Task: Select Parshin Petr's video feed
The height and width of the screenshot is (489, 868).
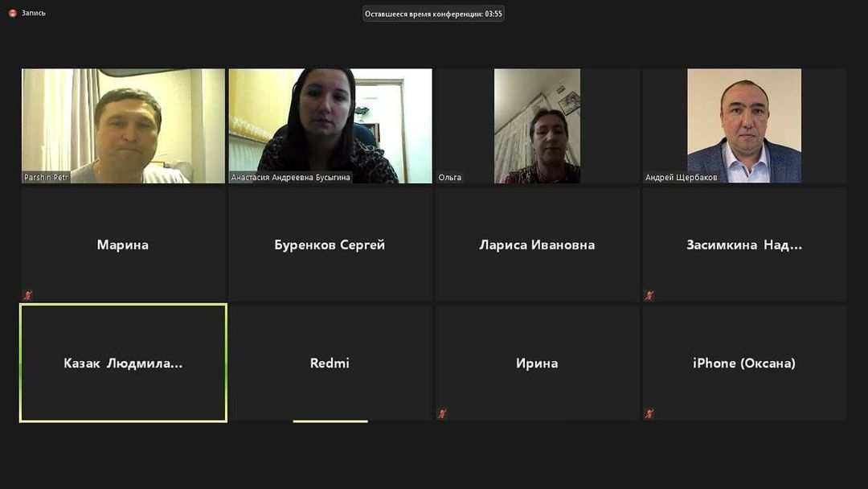Action: click(x=124, y=125)
